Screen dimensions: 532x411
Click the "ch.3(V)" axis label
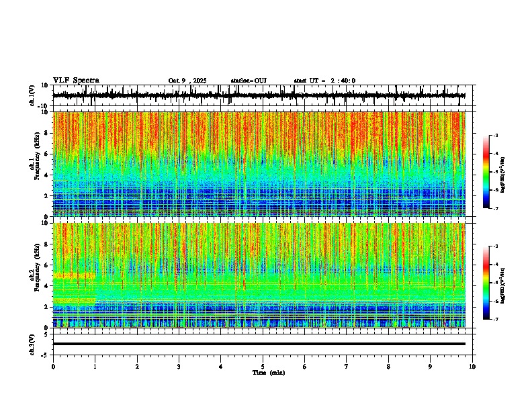coord(32,345)
